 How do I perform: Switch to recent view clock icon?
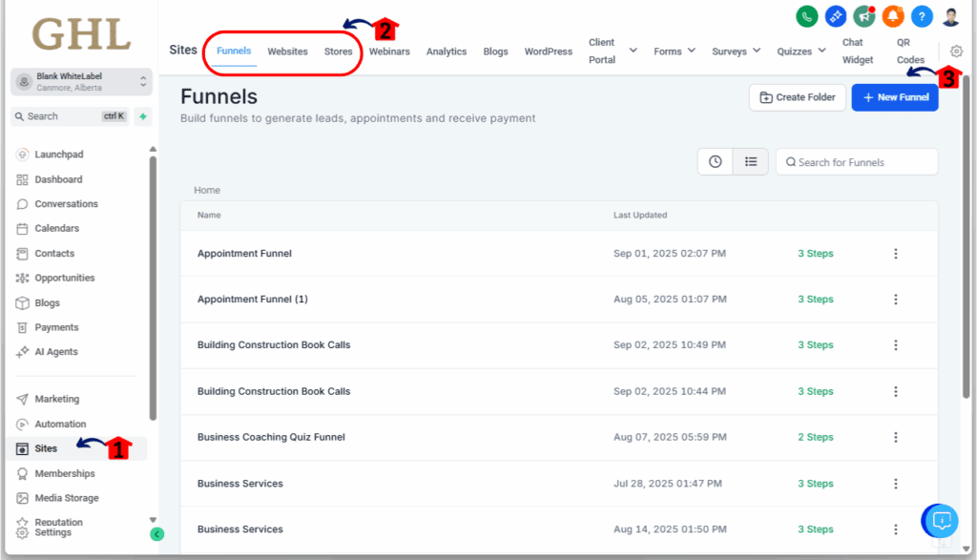click(716, 162)
